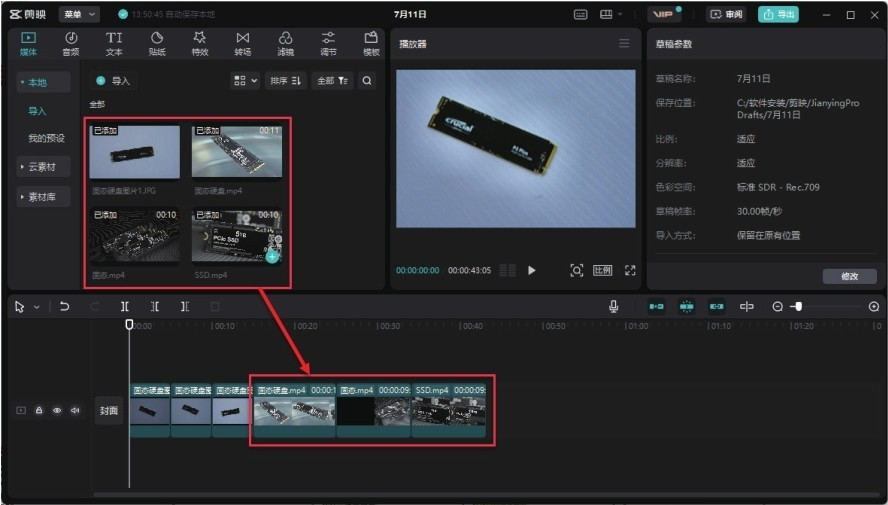Open the 转场 (Transitions) tab

pyautogui.click(x=242, y=44)
